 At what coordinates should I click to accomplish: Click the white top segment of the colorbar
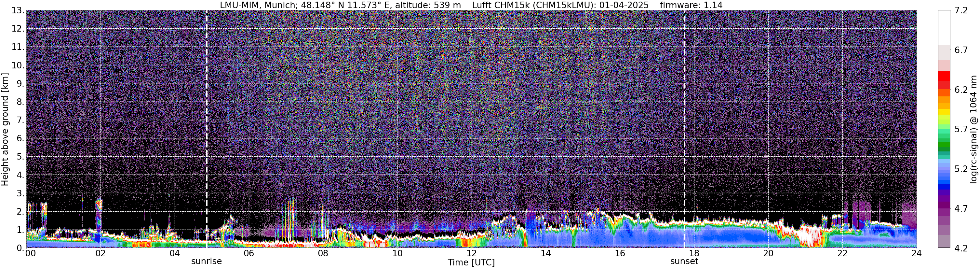pyautogui.click(x=944, y=28)
